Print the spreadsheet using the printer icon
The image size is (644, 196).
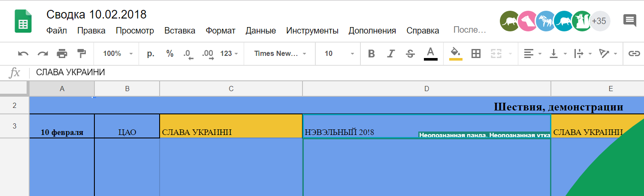click(62, 54)
